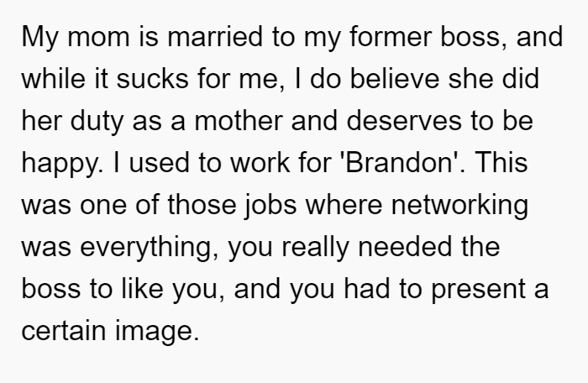
Task: Click the word 'certain' in last line
Action: [64, 331]
